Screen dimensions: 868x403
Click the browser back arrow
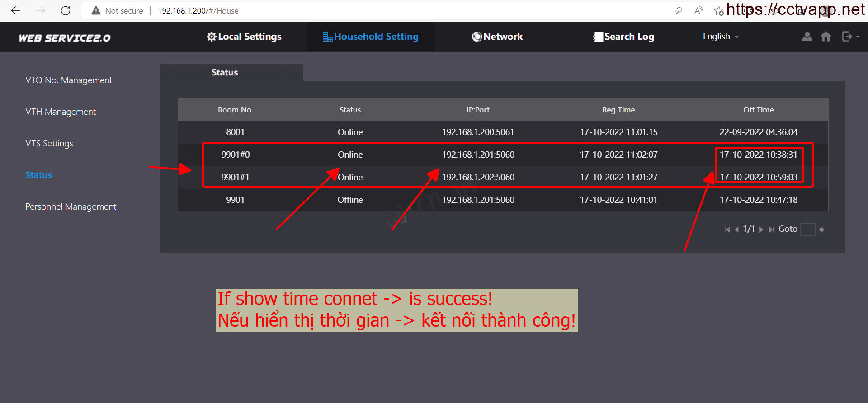(x=16, y=11)
